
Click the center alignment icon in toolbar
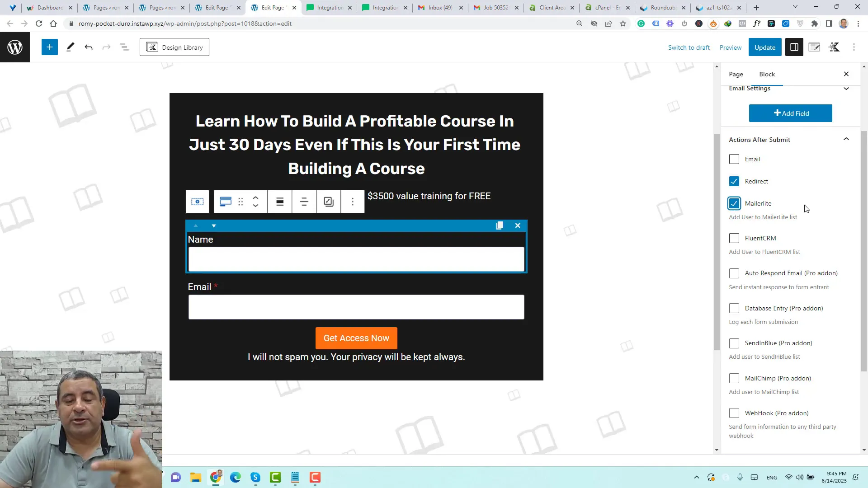tap(304, 202)
